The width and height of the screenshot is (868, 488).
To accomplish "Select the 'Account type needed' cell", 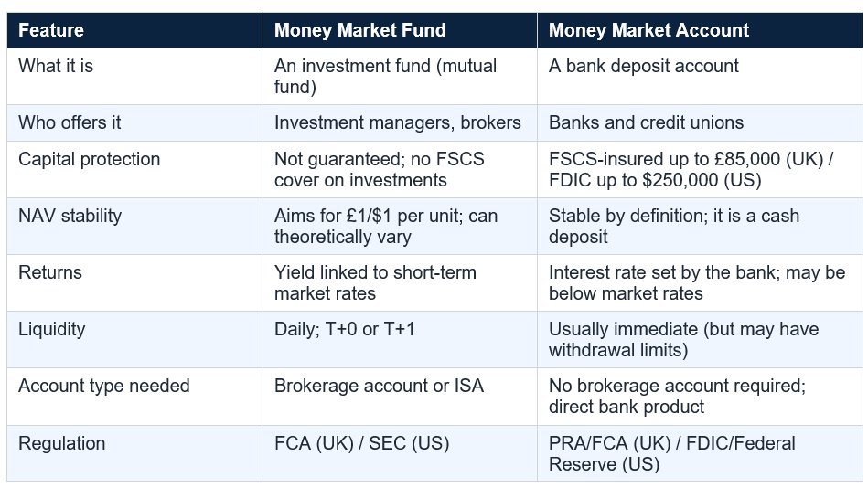I will point(134,396).
